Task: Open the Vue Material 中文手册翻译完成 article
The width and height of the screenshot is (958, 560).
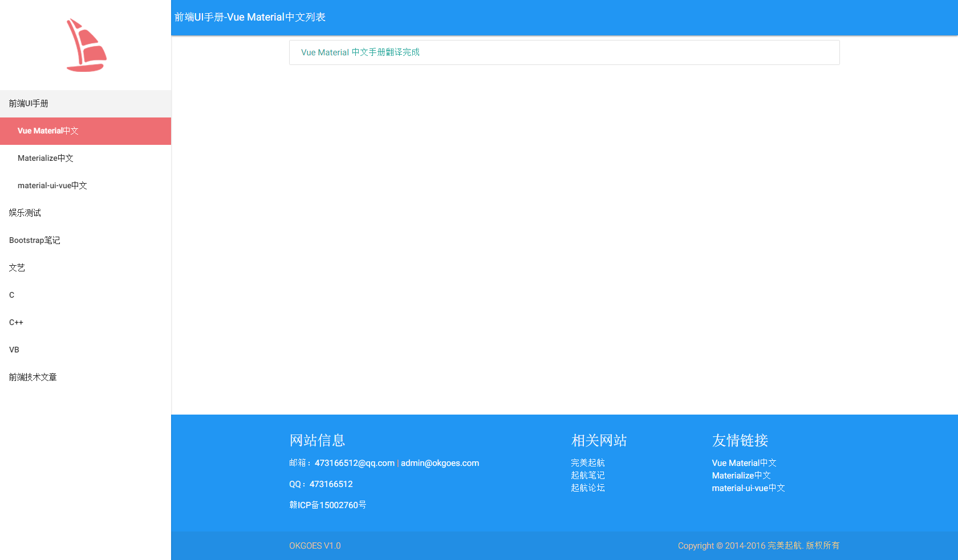Action: 360,52
